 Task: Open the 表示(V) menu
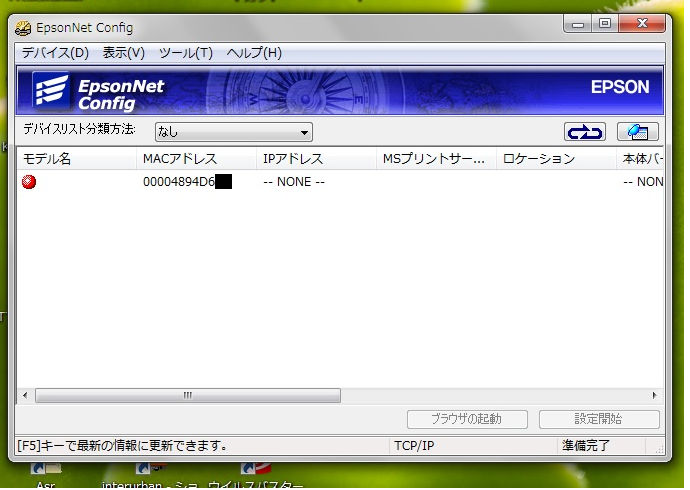124,53
